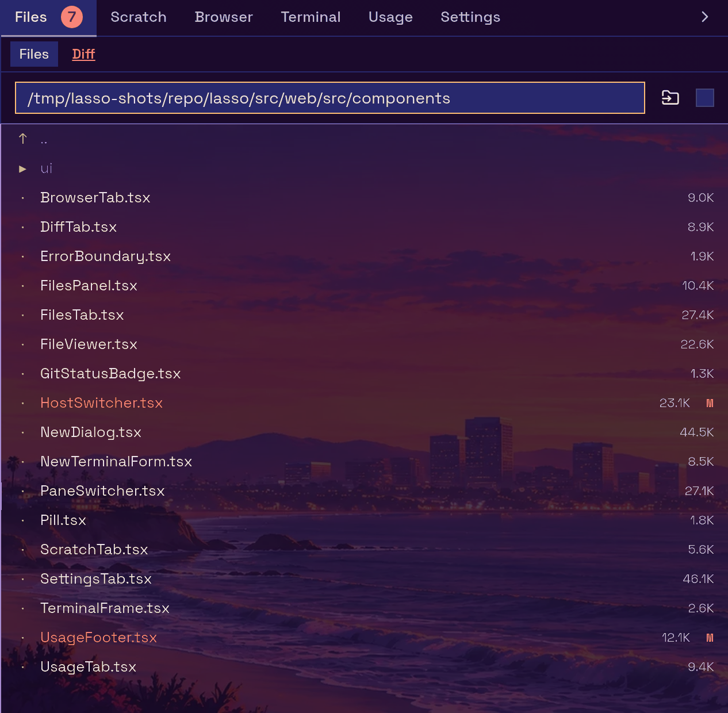Open the Terminal tab

(311, 17)
